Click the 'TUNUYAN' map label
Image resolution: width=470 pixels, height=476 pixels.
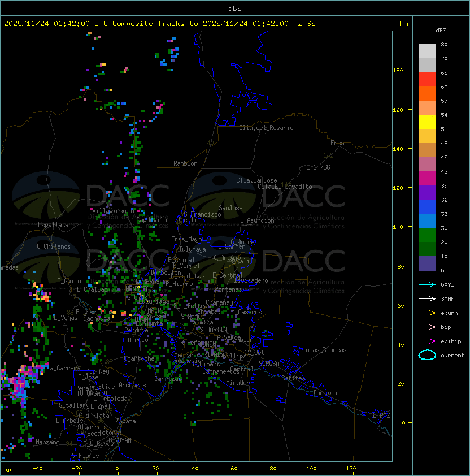click(120, 440)
